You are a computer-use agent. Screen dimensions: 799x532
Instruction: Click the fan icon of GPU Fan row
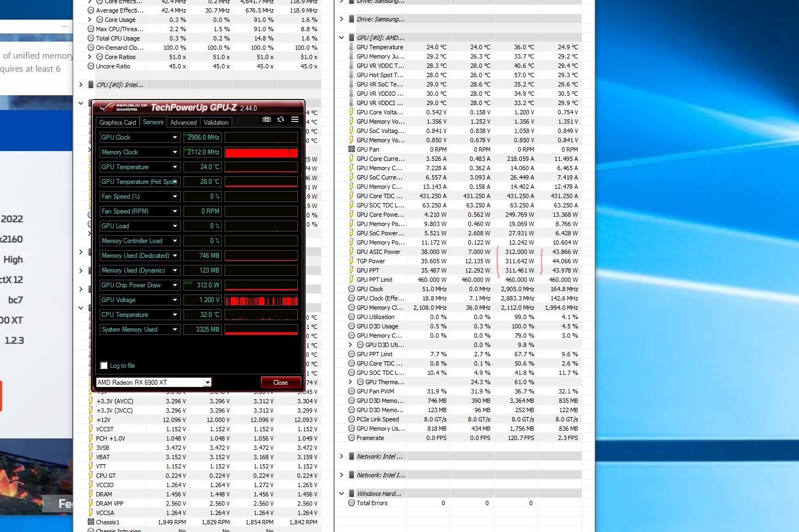tap(352, 149)
